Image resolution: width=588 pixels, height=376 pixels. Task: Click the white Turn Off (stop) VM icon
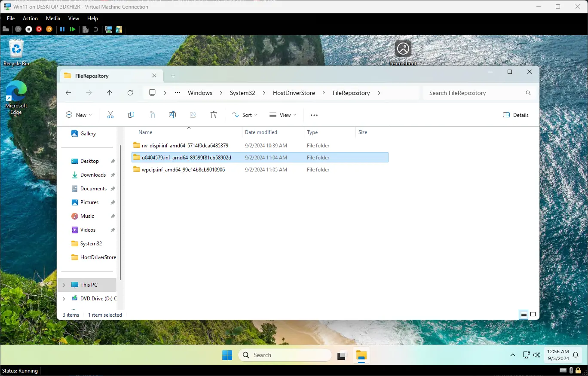tap(29, 29)
